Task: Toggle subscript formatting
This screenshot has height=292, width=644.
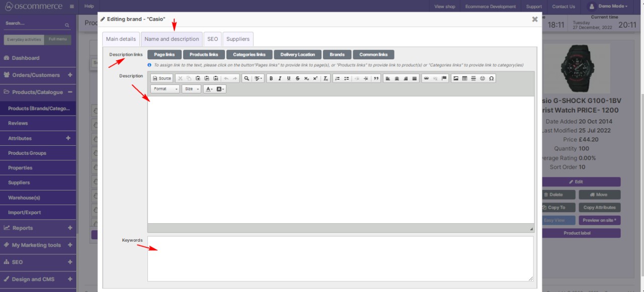Action: point(306,78)
